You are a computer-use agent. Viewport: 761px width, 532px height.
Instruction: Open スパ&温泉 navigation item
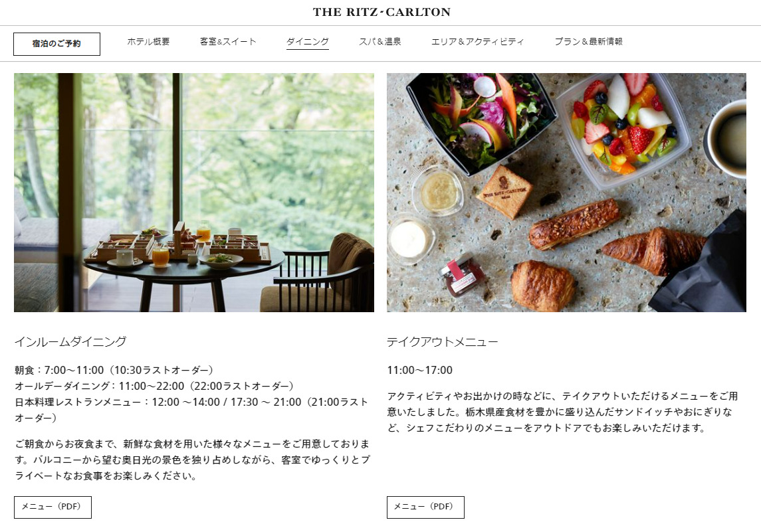click(x=380, y=42)
